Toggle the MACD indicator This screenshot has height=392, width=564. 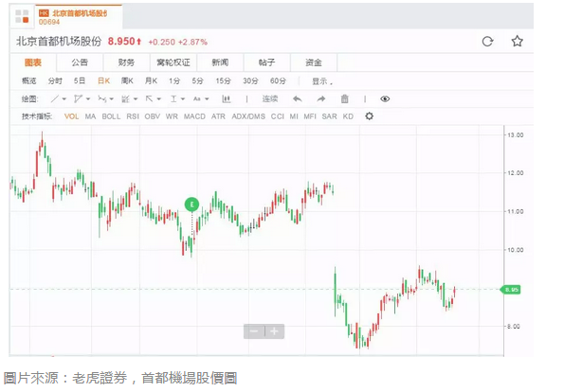(194, 116)
